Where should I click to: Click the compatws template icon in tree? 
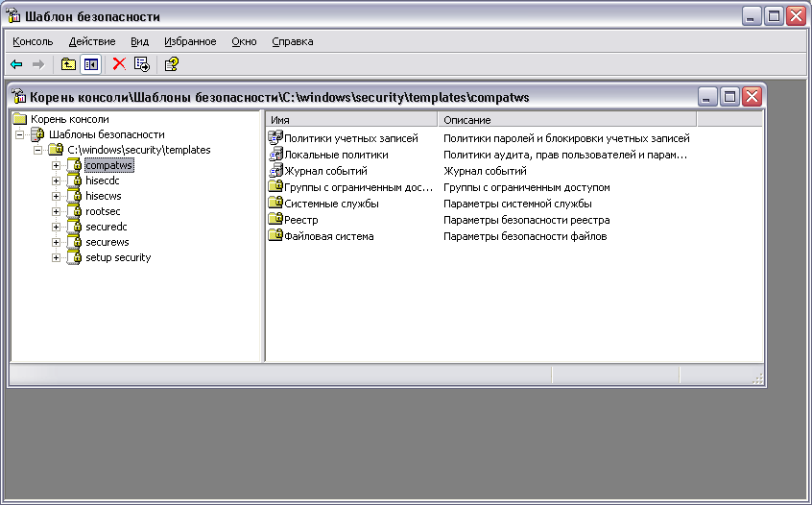point(75,165)
